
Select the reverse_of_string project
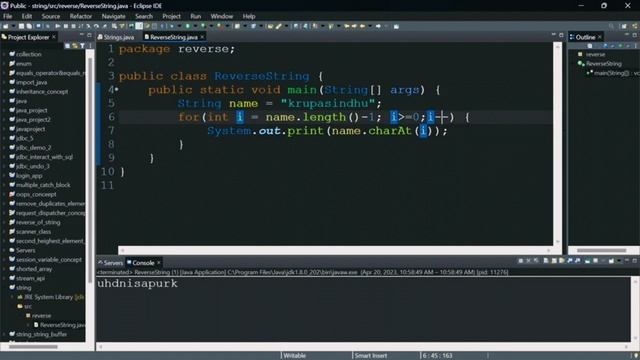coord(38,222)
